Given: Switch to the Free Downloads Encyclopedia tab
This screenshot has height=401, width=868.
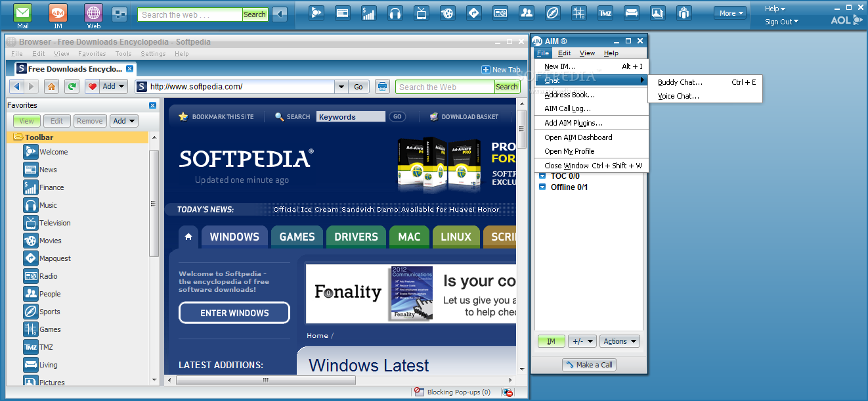Looking at the screenshot, I should (75, 68).
